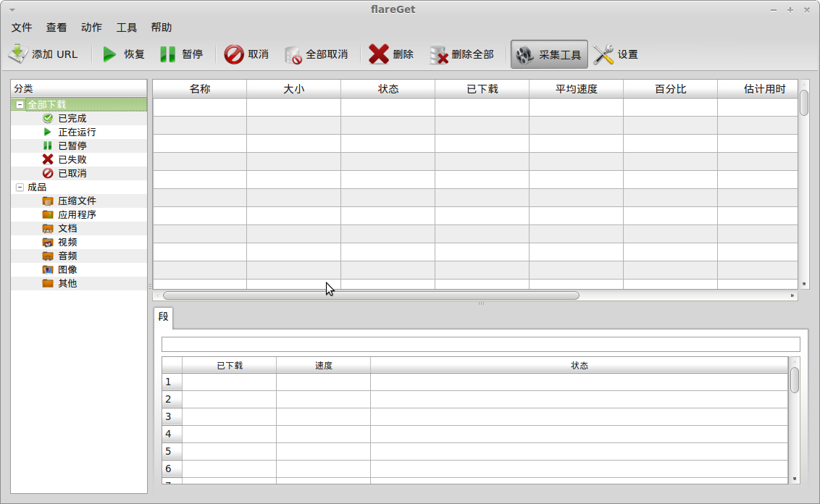
Task: Click the green 恢复 play icon
Action: pos(109,54)
